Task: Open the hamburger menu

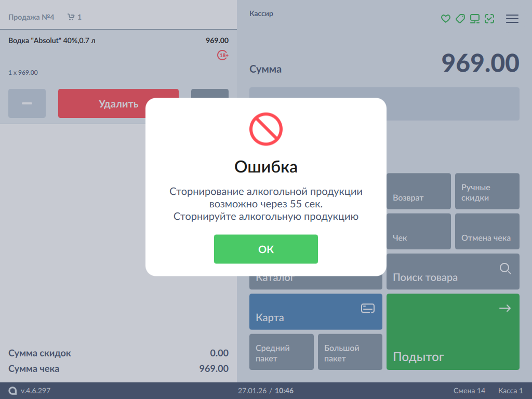Action: (512, 19)
